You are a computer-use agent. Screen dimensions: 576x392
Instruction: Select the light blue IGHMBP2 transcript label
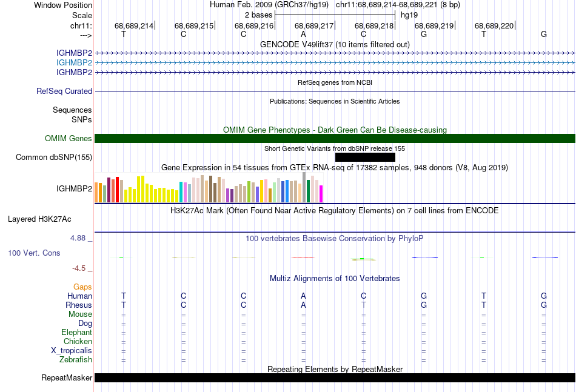pos(74,63)
